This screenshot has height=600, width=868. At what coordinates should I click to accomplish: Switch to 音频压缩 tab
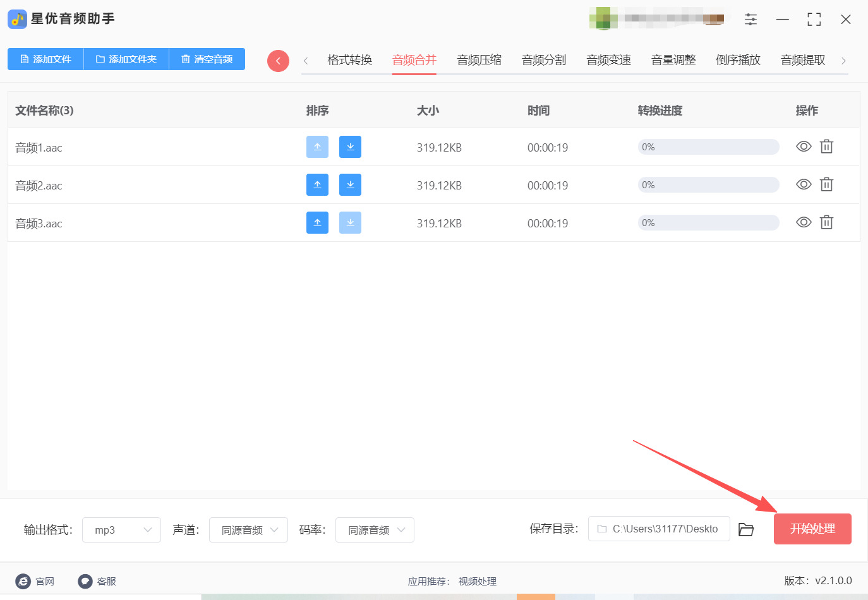479,60
